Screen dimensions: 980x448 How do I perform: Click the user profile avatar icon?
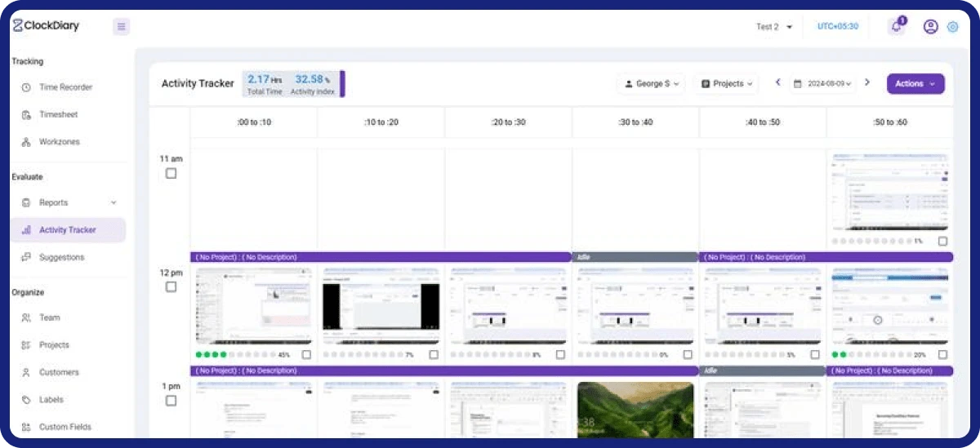(x=930, y=27)
